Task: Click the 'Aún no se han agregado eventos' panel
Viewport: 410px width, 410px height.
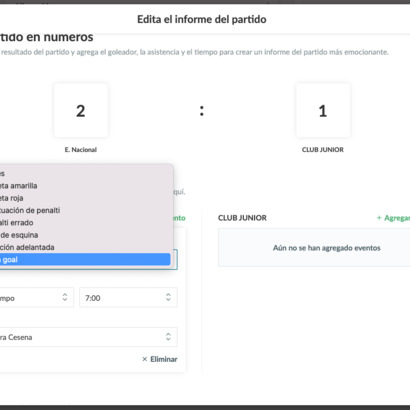Action: pyautogui.click(x=314, y=248)
